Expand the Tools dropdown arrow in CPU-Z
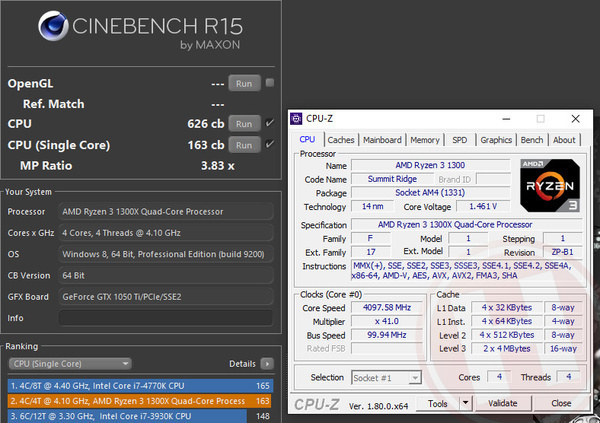600x423 pixels. [465, 403]
